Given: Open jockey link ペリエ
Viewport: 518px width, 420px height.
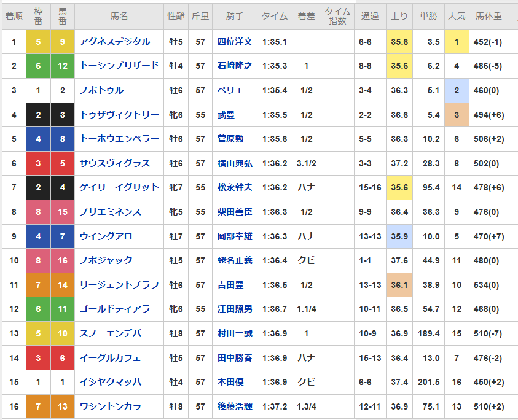Looking at the screenshot, I should [230, 90].
